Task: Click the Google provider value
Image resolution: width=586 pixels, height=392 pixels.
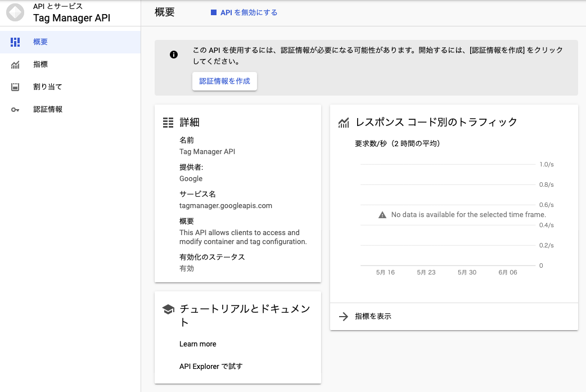Action: tap(191, 179)
